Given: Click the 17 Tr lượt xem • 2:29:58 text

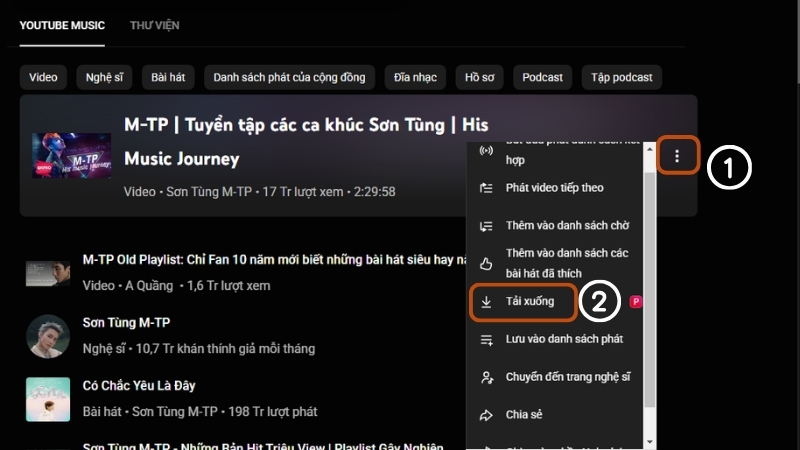Looking at the screenshot, I should point(329,192).
